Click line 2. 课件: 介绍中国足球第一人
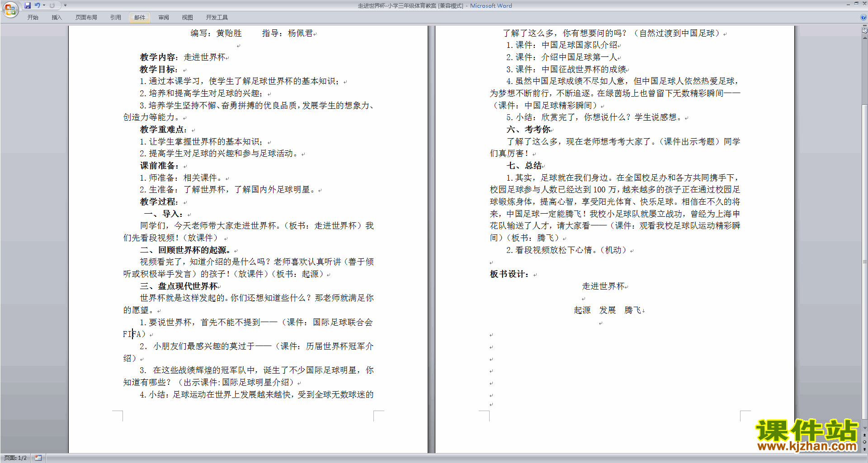 pos(562,57)
